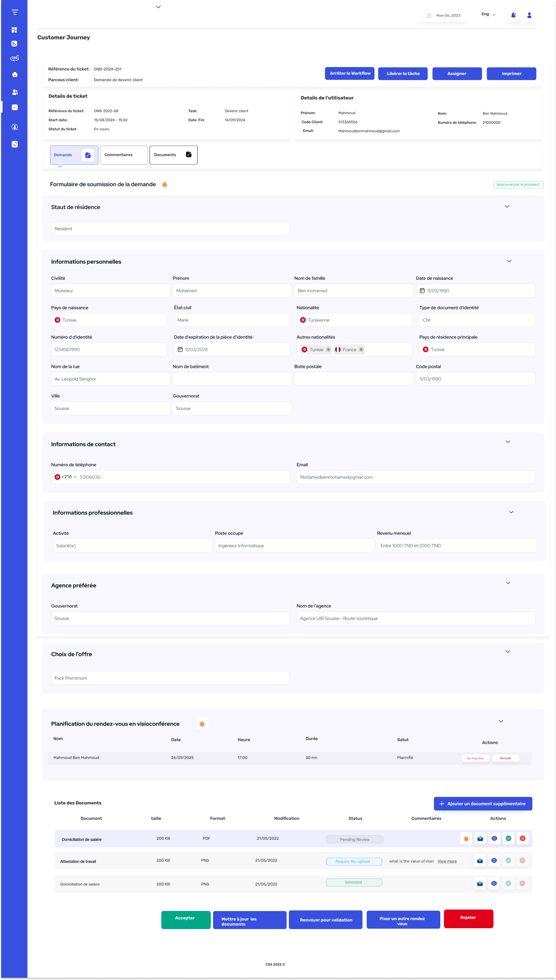Click the orange history icon beside Formulaire de soumission
556x980 pixels.
tap(165, 185)
